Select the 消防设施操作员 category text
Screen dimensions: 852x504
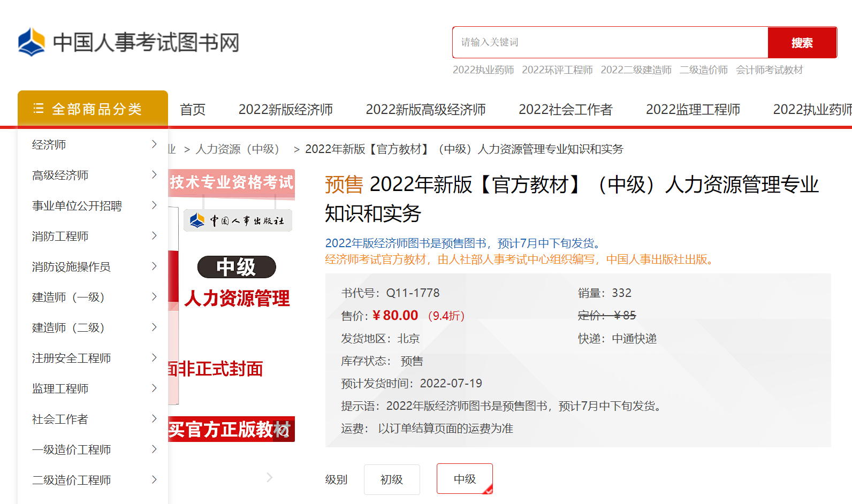(72, 266)
